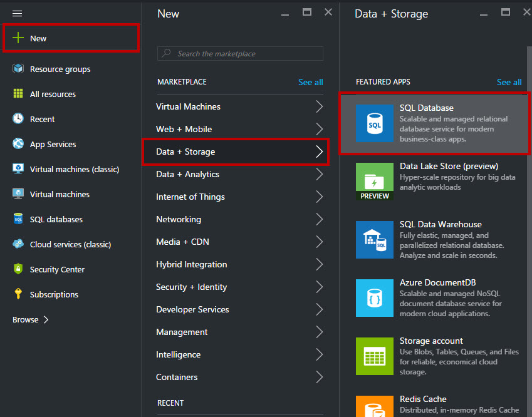Close the New blade
Viewport: 532px width, 417px height.
328,12
